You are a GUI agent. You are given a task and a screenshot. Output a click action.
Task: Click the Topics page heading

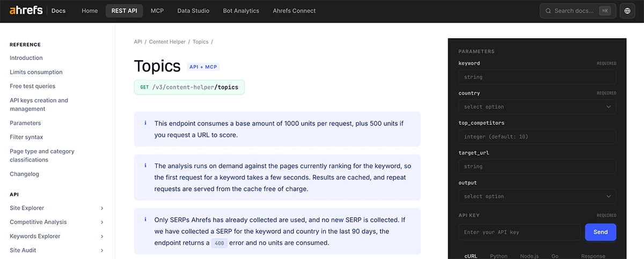coord(157,66)
